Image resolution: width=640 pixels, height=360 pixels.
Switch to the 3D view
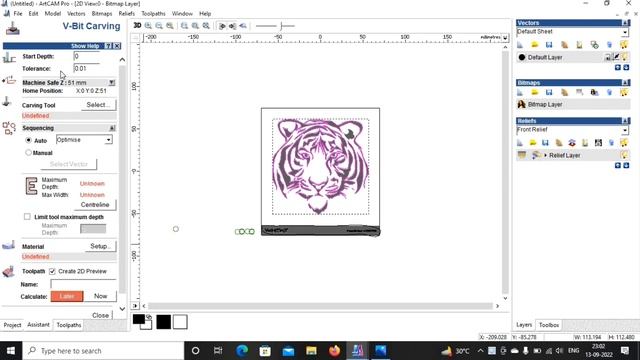pyautogui.click(x=137, y=26)
